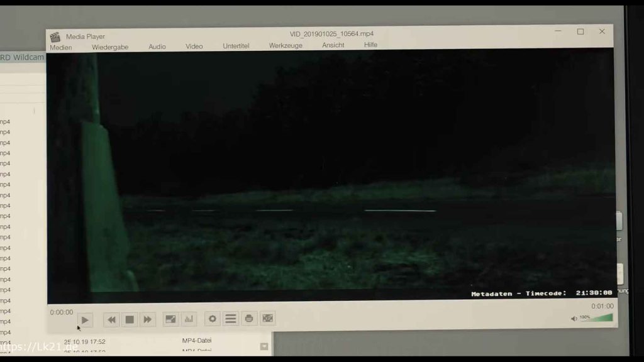Open the Medien menu
The height and width of the screenshot is (362, 644).
[61, 47]
